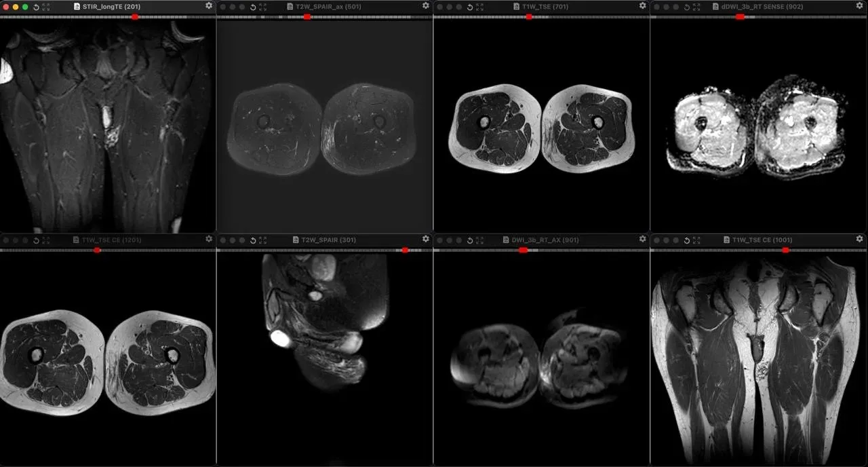The width and height of the screenshot is (868, 467).
Task: Reset view in T1W_TSE CE (1001) panel
Action: [x=687, y=240]
